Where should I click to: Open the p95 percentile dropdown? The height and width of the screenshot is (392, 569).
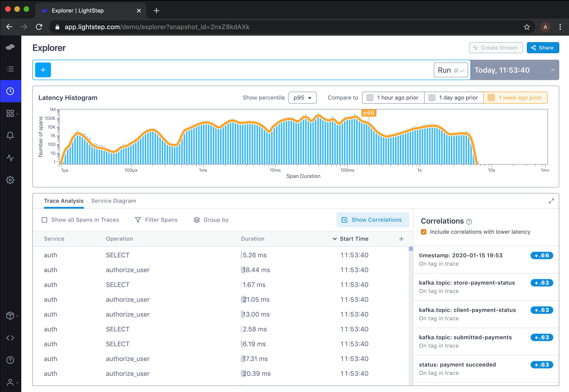tap(302, 97)
